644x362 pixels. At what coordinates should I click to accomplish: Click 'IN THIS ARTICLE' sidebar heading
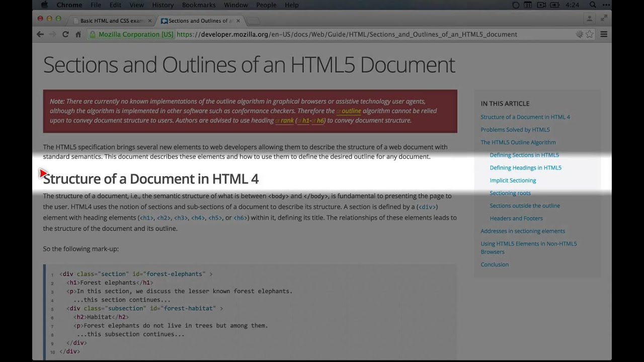point(505,104)
